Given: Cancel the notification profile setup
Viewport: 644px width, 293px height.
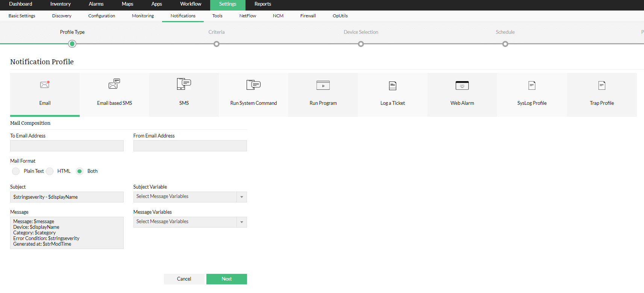Looking at the screenshot, I should point(184,279).
